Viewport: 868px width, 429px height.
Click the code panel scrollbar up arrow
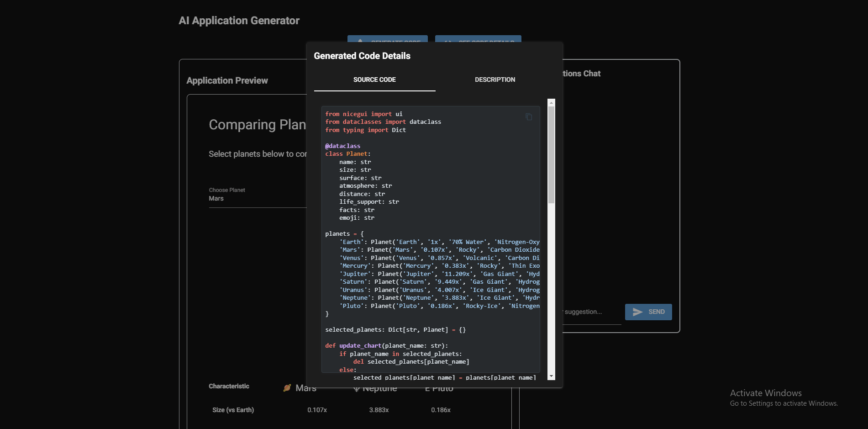coord(551,103)
